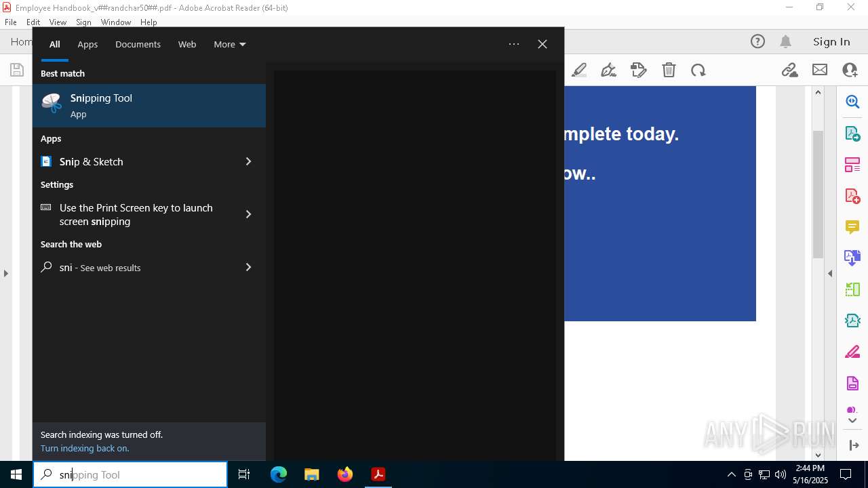The image size is (868, 488).
Task: Send the file by email envelope icon
Action: (x=820, y=70)
